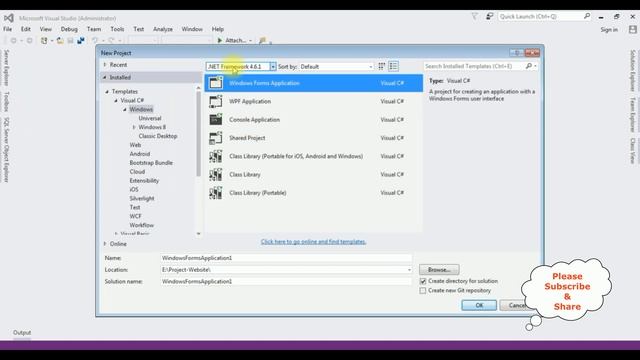Select the Class Library template icon
The height and width of the screenshot is (360, 640).
point(216,175)
